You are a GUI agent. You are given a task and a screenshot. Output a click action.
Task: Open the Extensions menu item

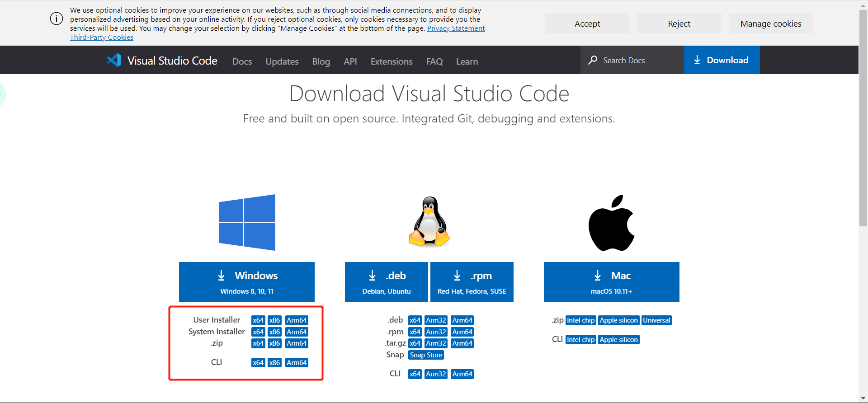coord(392,61)
